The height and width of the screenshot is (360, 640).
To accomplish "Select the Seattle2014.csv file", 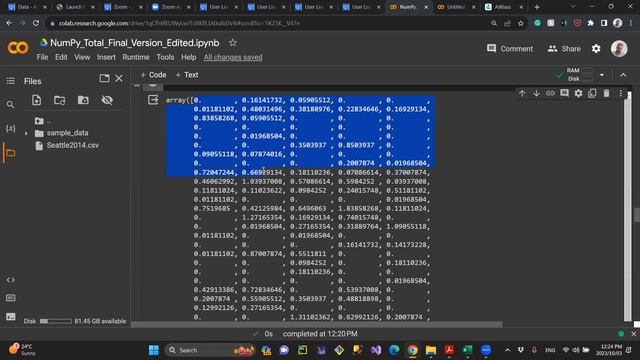I will (x=72, y=145).
